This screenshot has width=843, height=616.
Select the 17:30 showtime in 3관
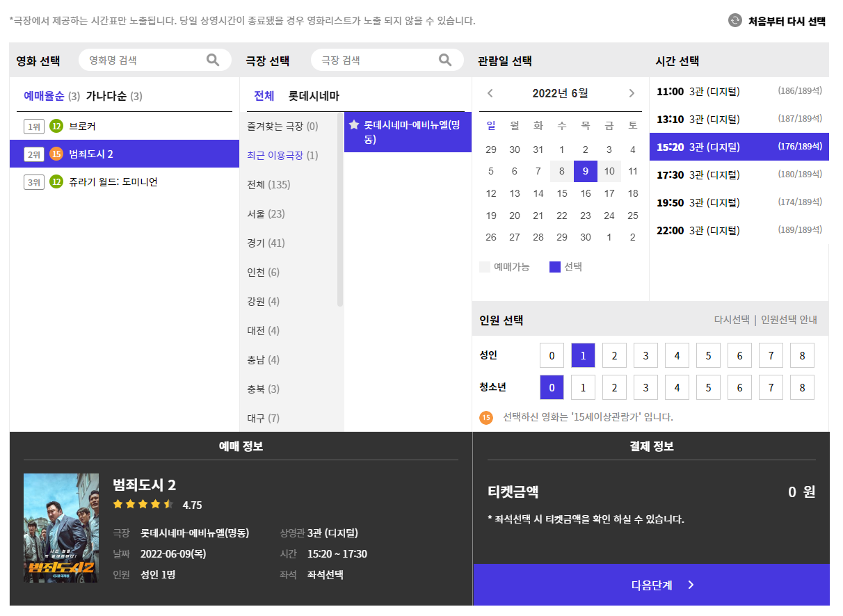(739, 175)
